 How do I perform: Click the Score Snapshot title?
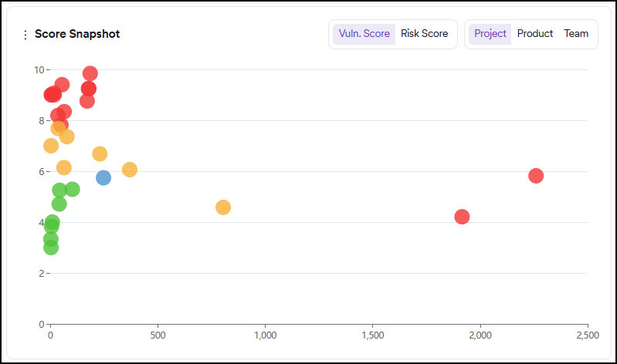77,35
